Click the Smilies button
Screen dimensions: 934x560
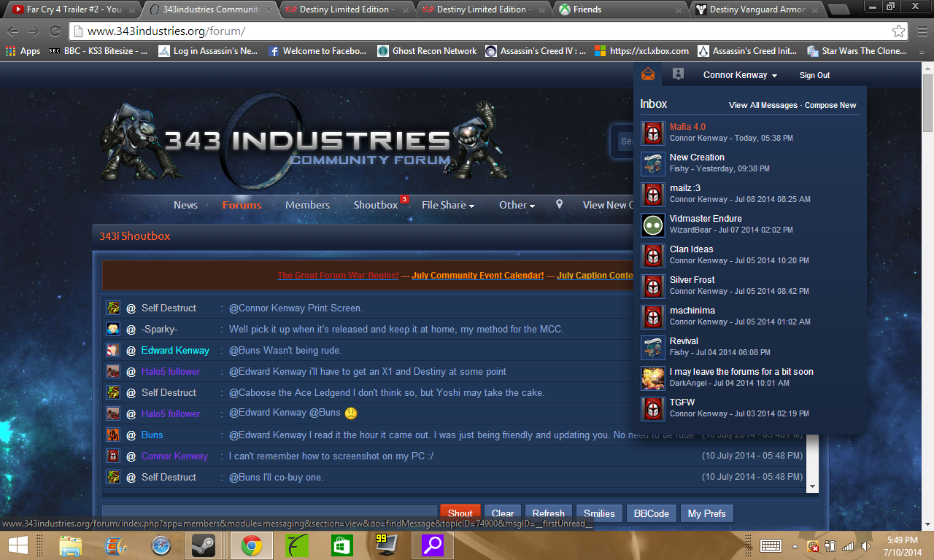[x=598, y=513]
